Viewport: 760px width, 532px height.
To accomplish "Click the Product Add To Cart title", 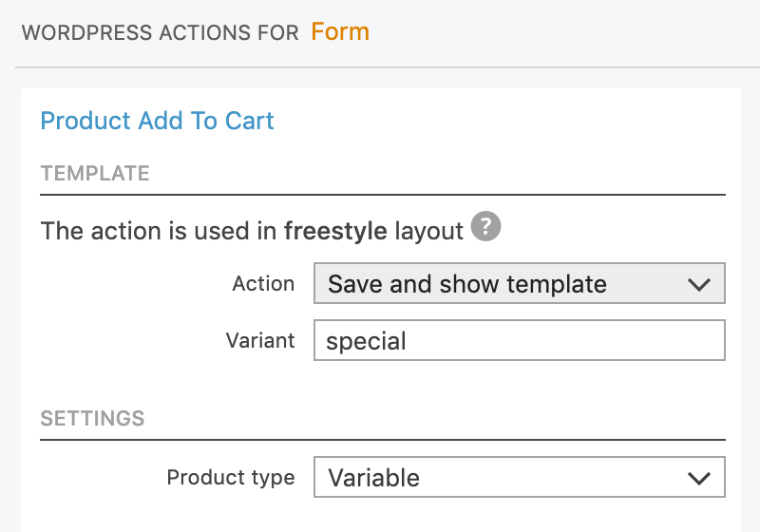I will pyautogui.click(x=157, y=120).
